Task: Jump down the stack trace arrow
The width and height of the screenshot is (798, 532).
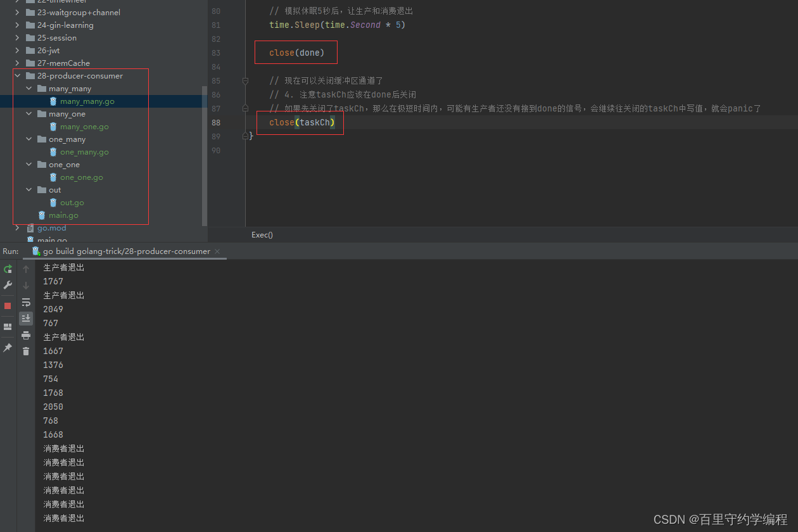Action: (26, 285)
